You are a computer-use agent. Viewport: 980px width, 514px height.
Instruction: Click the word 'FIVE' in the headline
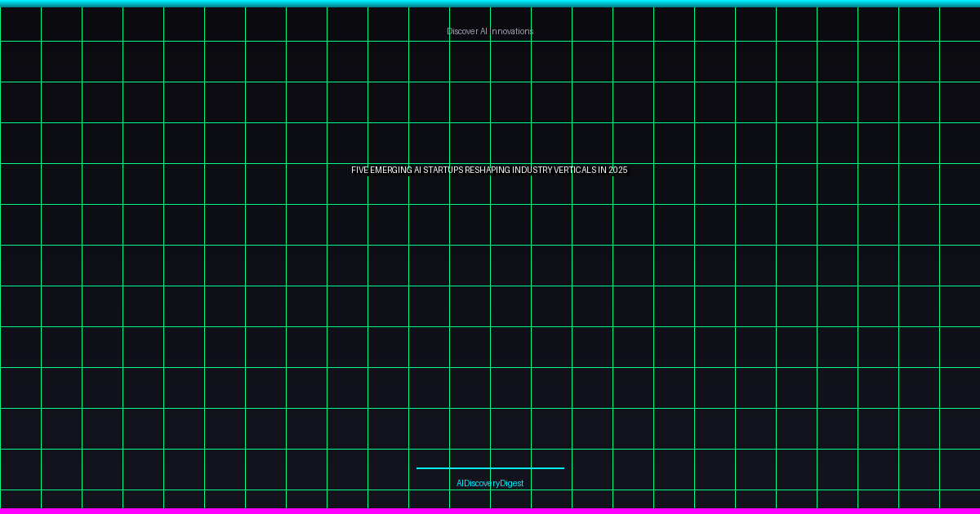[359, 170]
